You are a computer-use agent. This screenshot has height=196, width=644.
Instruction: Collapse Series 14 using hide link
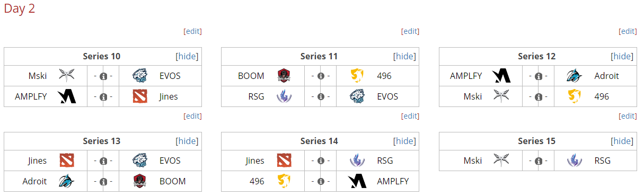pos(404,141)
